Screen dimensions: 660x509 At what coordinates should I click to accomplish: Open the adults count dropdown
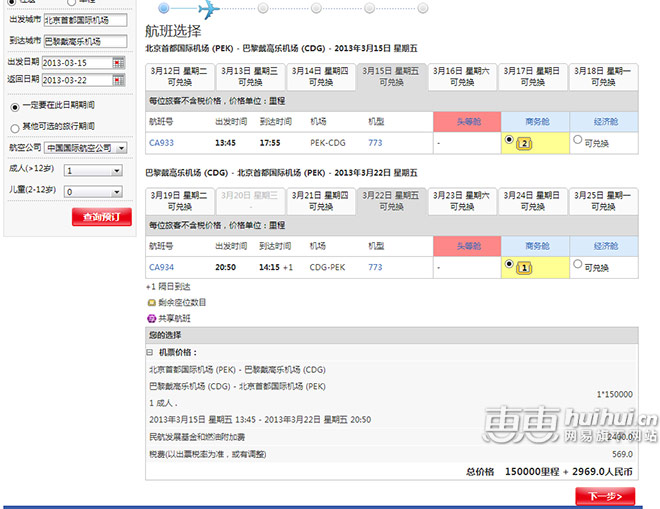(93, 171)
